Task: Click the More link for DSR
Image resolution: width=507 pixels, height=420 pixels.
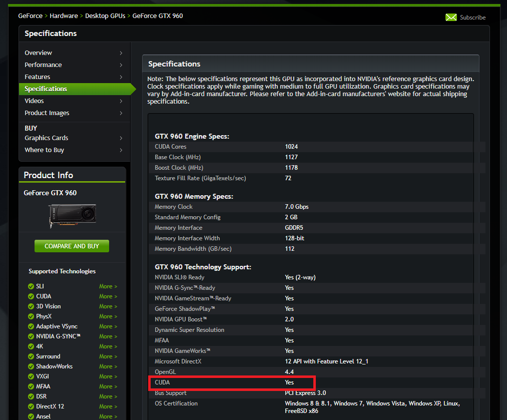Action: click(x=108, y=396)
